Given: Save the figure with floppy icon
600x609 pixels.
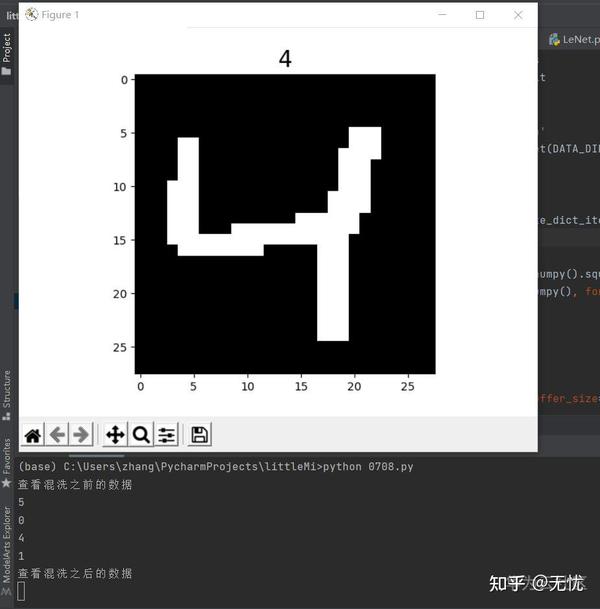Looking at the screenshot, I should (200, 435).
